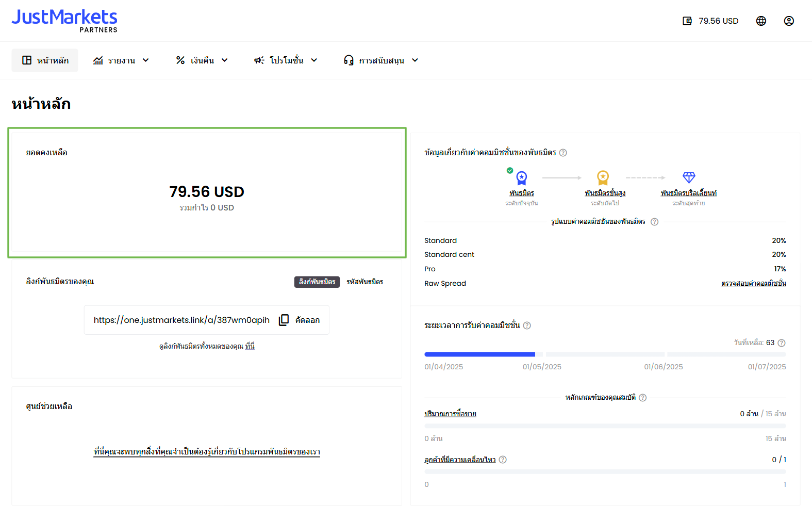This screenshot has height=522, width=812.
Task: Open the หน้าหลัก menu item
Action: point(45,60)
